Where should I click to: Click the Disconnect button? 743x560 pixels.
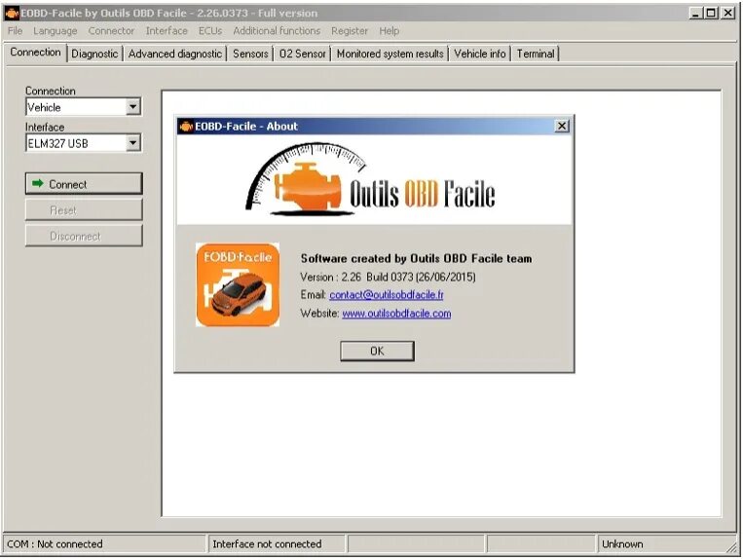(84, 236)
